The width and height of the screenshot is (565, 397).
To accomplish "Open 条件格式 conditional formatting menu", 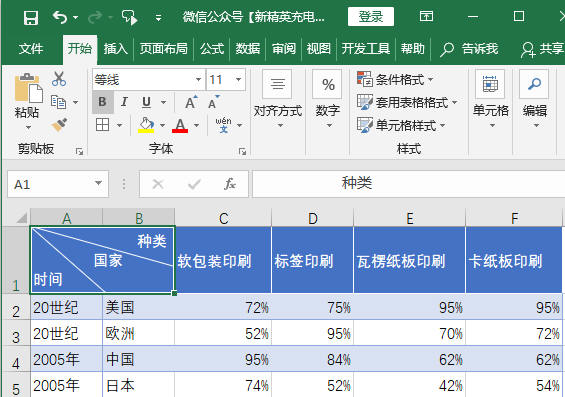I will pyautogui.click(x=395, y=79).
